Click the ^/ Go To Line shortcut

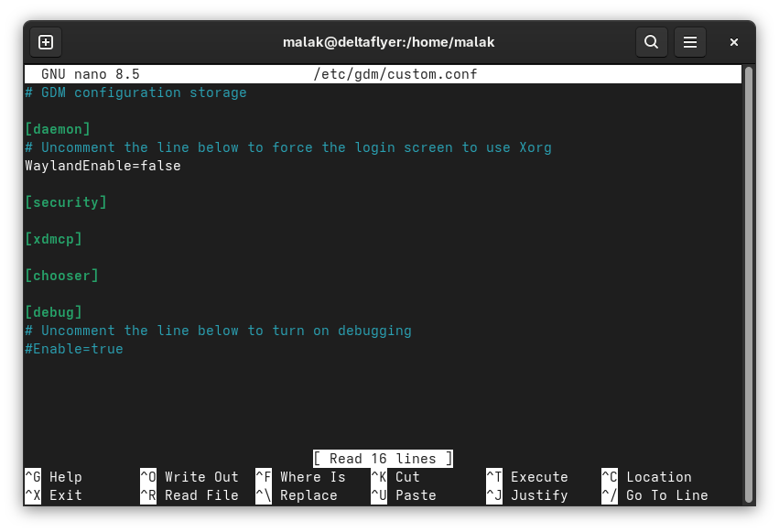click(x=655, y=495)
